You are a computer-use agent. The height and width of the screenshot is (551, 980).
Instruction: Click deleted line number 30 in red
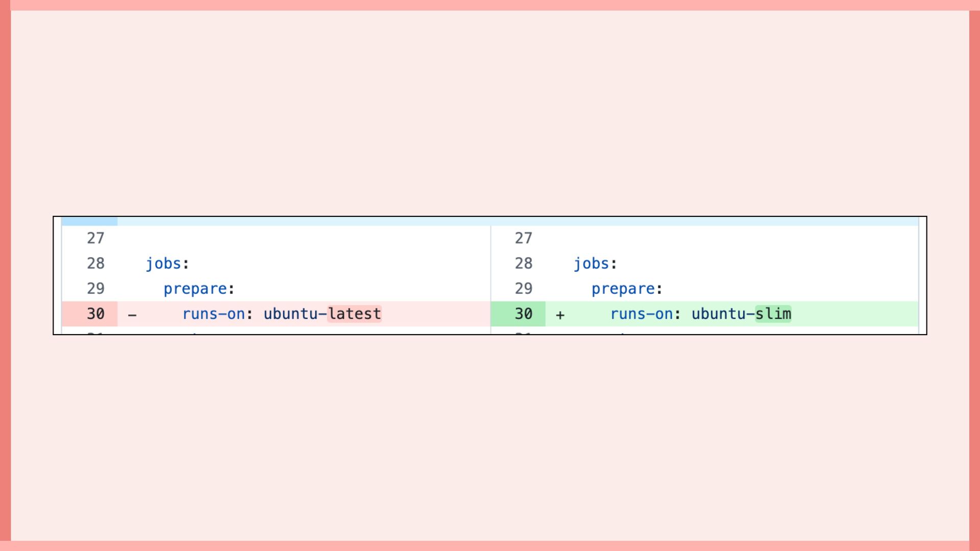coord(95,314)
